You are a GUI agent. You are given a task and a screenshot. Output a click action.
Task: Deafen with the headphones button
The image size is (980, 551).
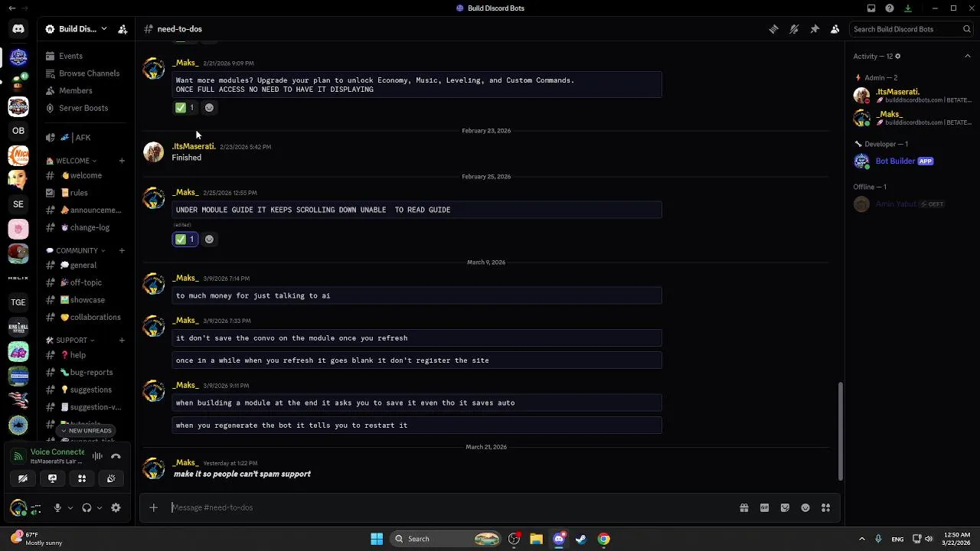pos(87,507)
